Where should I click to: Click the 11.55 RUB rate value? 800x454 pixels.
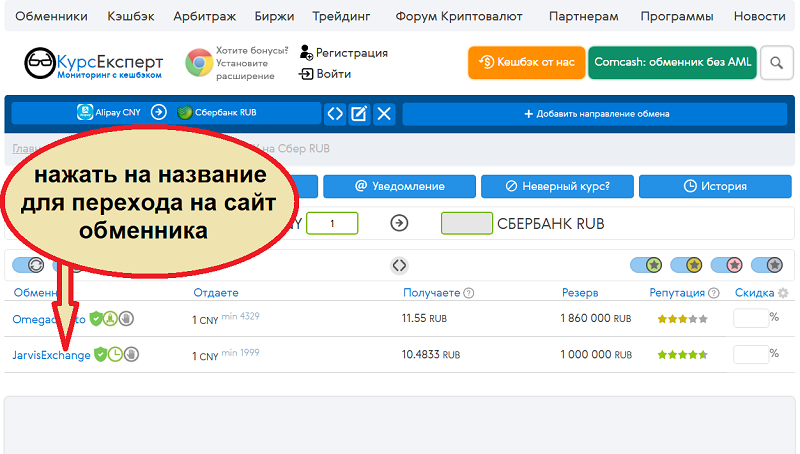(x=424, y=318)
